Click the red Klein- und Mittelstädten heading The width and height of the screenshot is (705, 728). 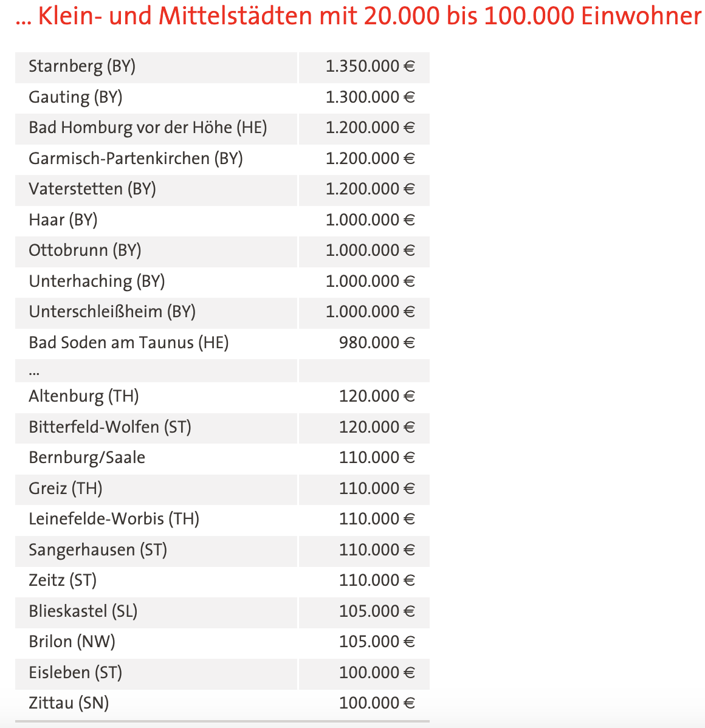359,17
